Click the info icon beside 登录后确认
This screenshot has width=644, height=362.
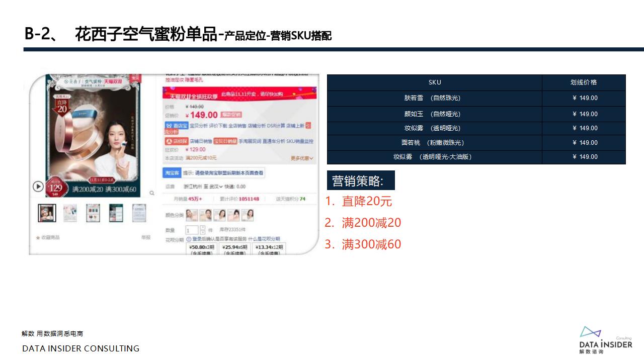coord(189,239)
